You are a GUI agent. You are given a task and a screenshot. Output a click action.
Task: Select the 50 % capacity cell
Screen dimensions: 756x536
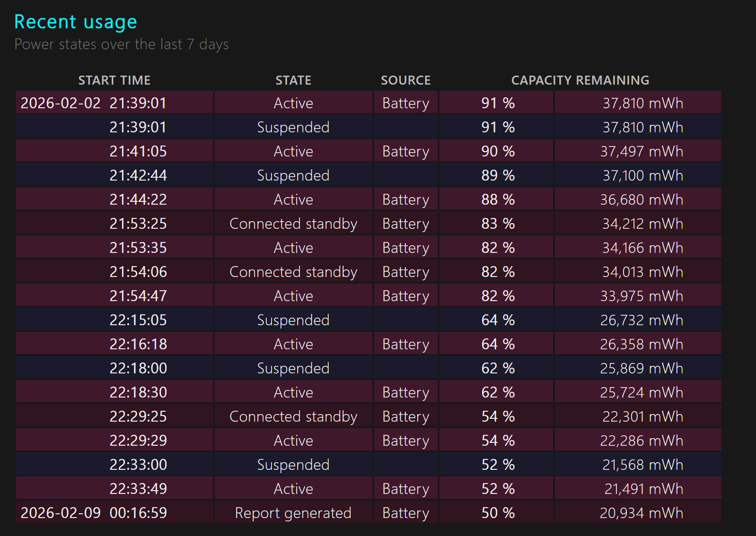tap(498, 513)
